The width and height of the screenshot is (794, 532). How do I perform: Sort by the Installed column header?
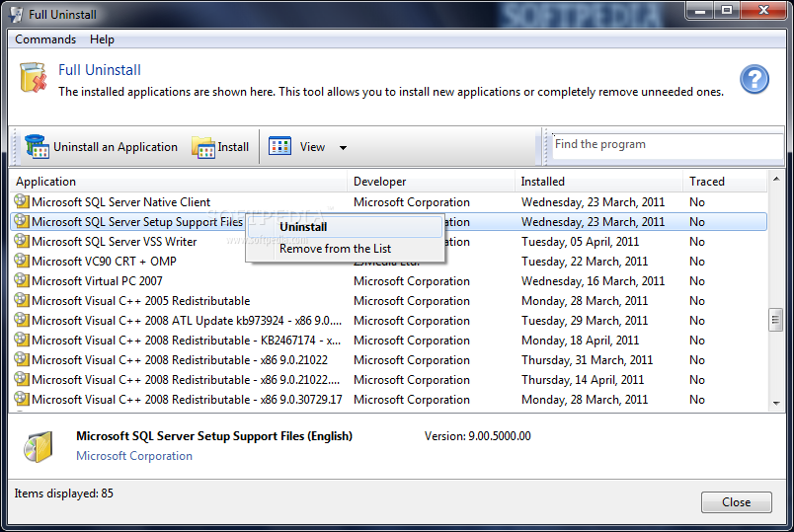pos(598,182)
